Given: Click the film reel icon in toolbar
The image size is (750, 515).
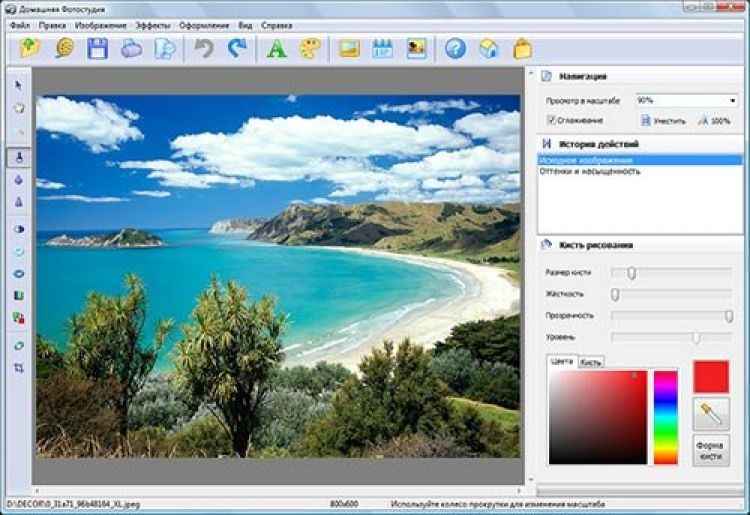Looking at the screenshot, I should [64, 48].
